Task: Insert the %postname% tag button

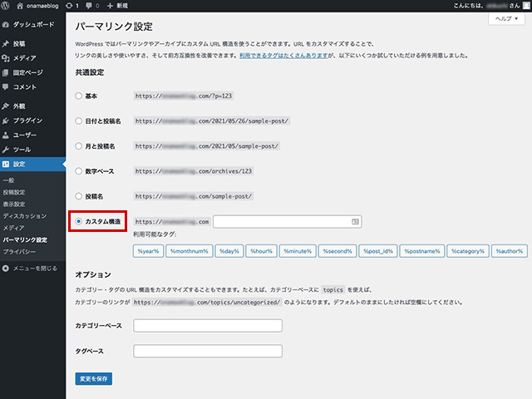Action: click(422, 251)
